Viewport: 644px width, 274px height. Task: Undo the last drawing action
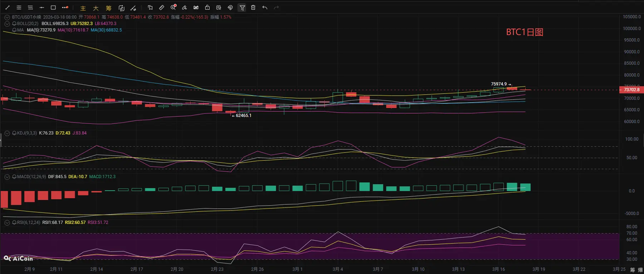tap(265, 8)
